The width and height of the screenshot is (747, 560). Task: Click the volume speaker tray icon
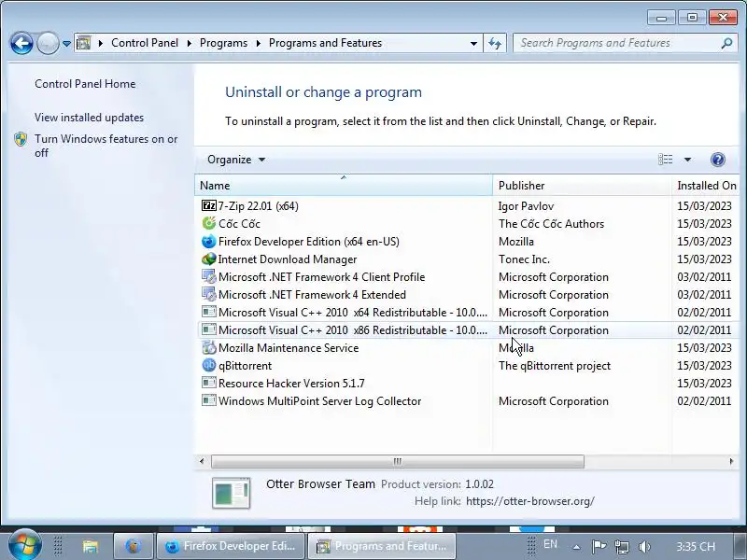pos(644,546)
